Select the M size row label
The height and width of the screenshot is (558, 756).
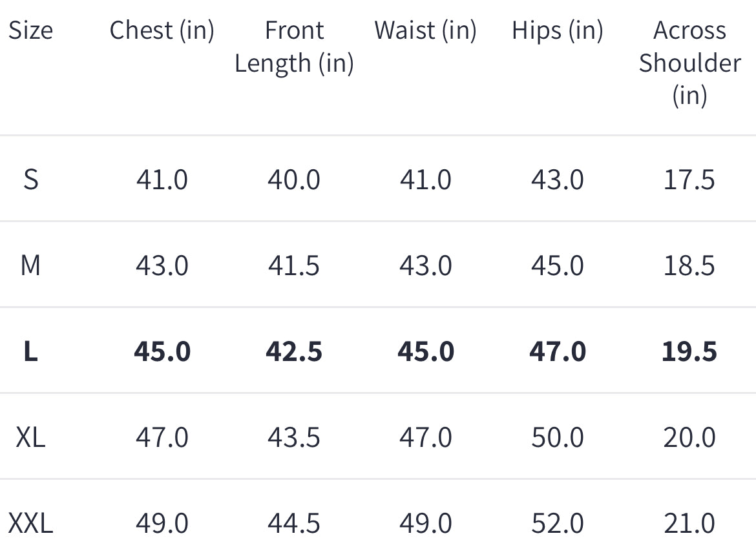pos(30,265)
